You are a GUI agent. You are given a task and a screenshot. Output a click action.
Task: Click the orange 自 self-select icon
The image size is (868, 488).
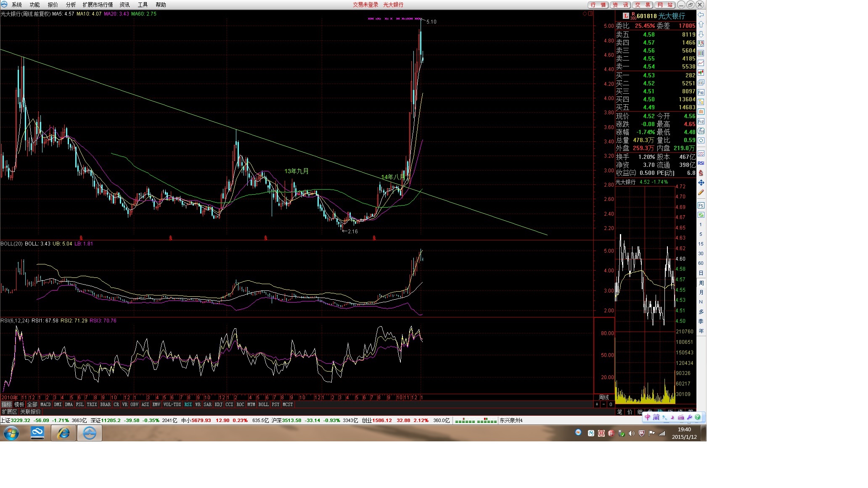(701, 111)
